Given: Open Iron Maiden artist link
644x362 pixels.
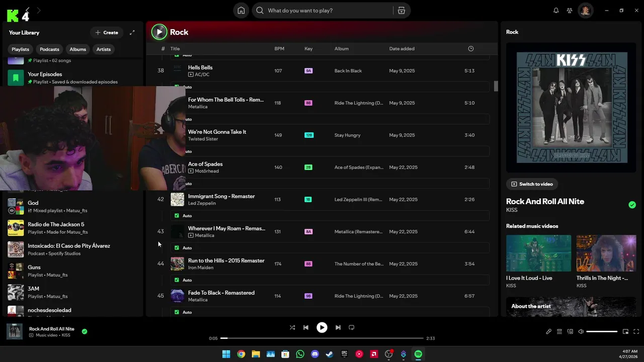Looking at the screenshot, I should coord(201,267).
